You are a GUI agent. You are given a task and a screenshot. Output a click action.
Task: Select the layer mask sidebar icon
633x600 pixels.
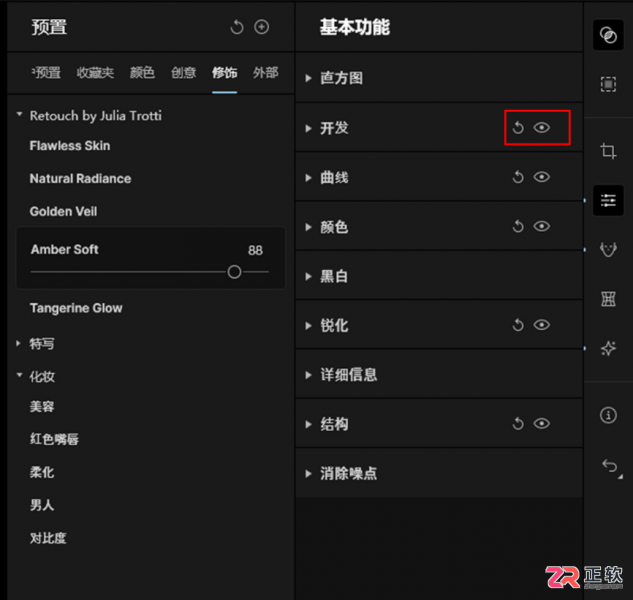(608, 84)
